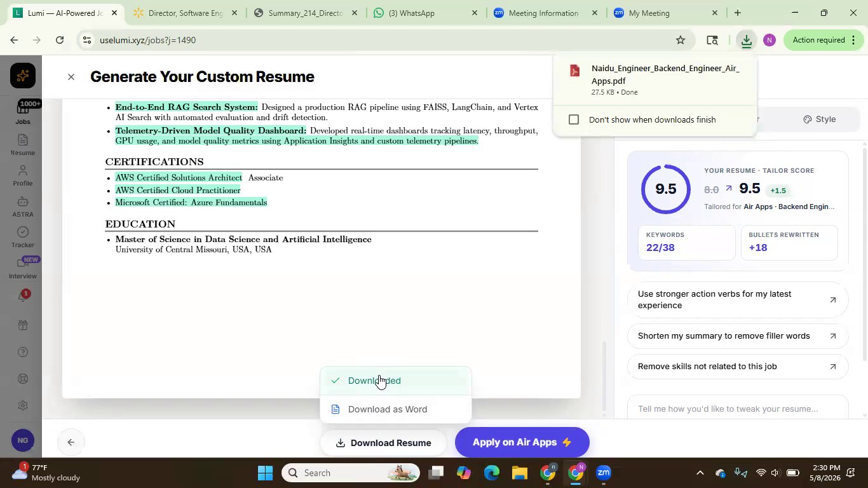The height and width of the screenshot is (488, 868).
Task: Close the Lumi AI-Powered browser tab
Action: pos(114,13)
